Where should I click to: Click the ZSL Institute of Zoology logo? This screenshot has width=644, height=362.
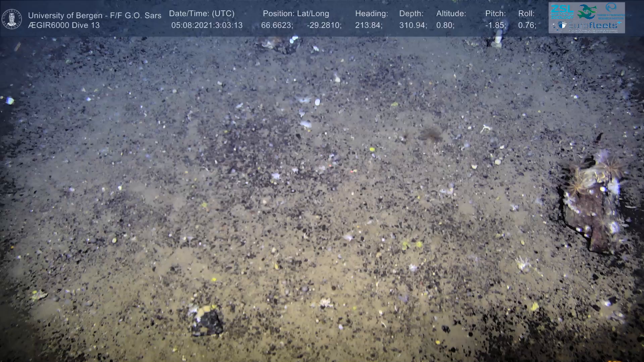point(561,11)
